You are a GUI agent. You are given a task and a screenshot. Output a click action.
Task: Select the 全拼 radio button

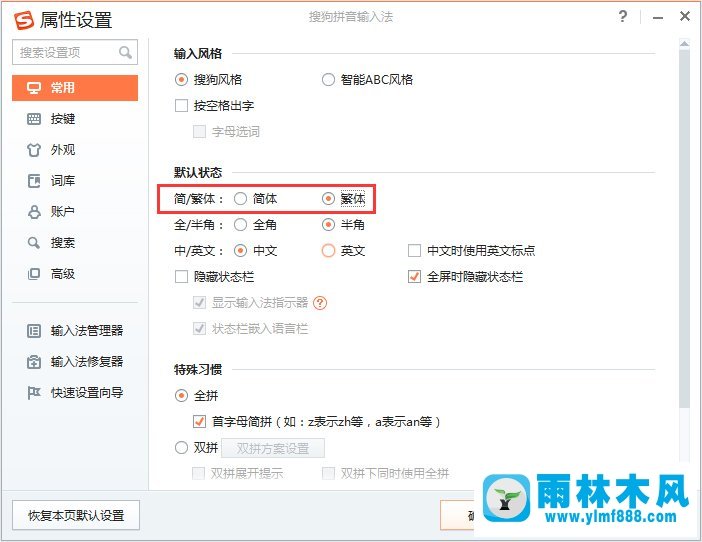(181, 396)
